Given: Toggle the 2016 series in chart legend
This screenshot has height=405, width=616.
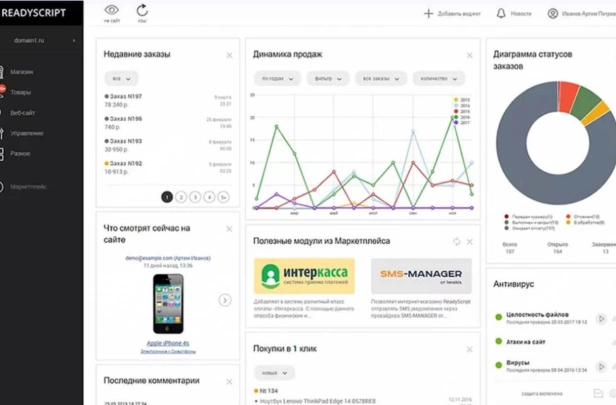Looking at the screenshot, I should 462,117.
